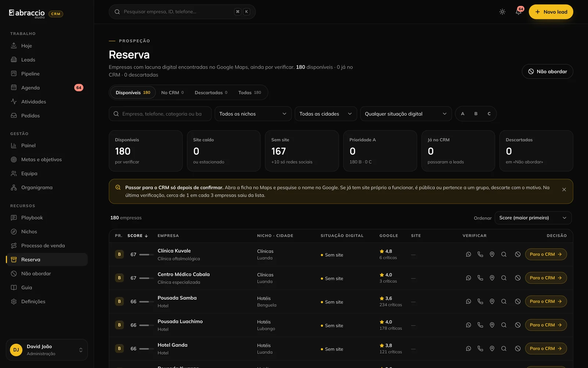
Task: Focus the global Pesquisar empresa search field
Action: [x=182, y=12]
